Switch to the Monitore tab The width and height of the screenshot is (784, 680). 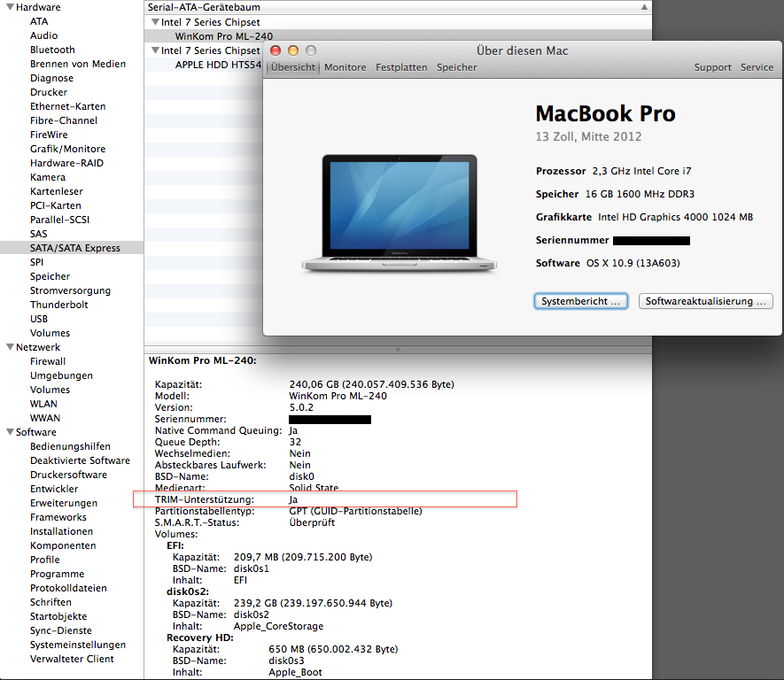345,67
